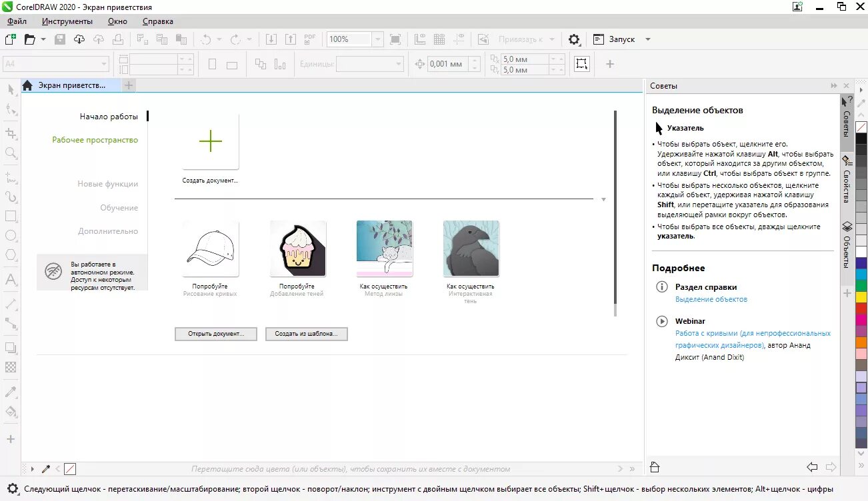Screen dimensions: 868x501
Task: Create a new document from the toolbar
Action: 10,39
